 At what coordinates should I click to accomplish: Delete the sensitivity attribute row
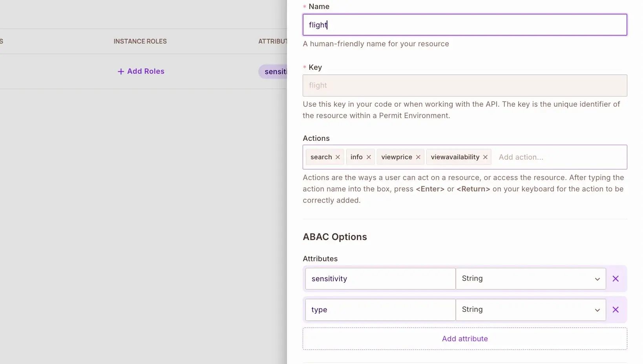coord(616,278)
